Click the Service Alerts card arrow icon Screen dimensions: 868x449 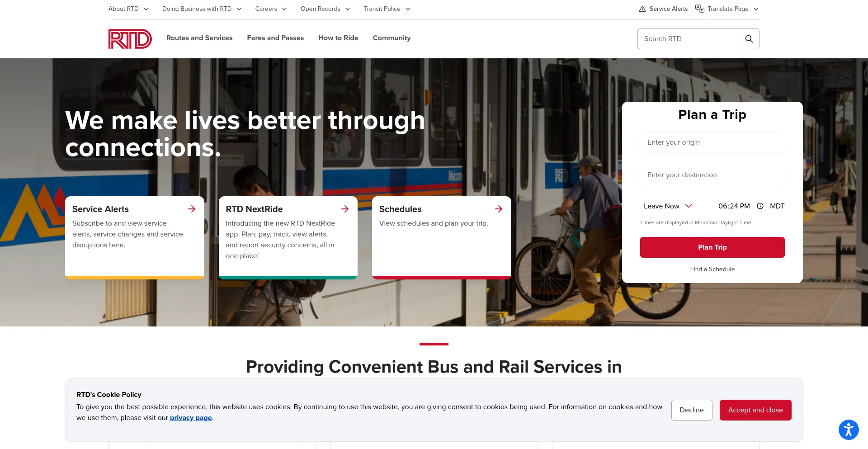tap(192, 209)
